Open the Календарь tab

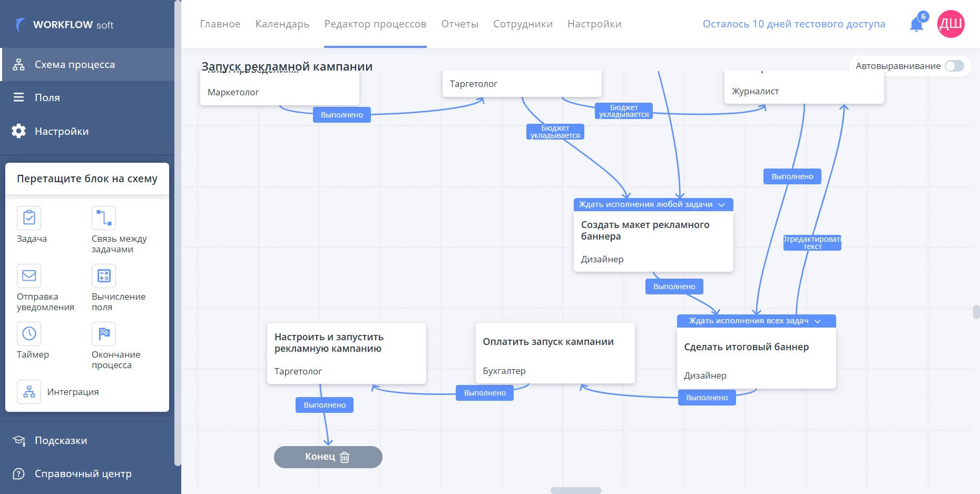coord(282,24)
